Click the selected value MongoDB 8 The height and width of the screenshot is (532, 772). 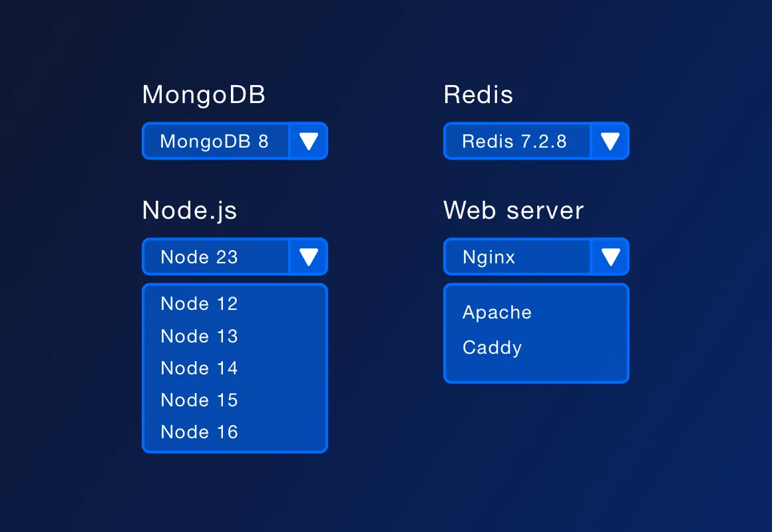pyautogui.click(x=215, y=141)
